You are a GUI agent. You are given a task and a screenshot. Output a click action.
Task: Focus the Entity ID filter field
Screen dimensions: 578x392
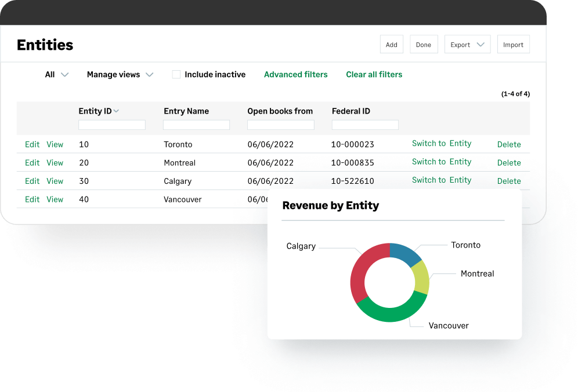[x=111, y=125]
